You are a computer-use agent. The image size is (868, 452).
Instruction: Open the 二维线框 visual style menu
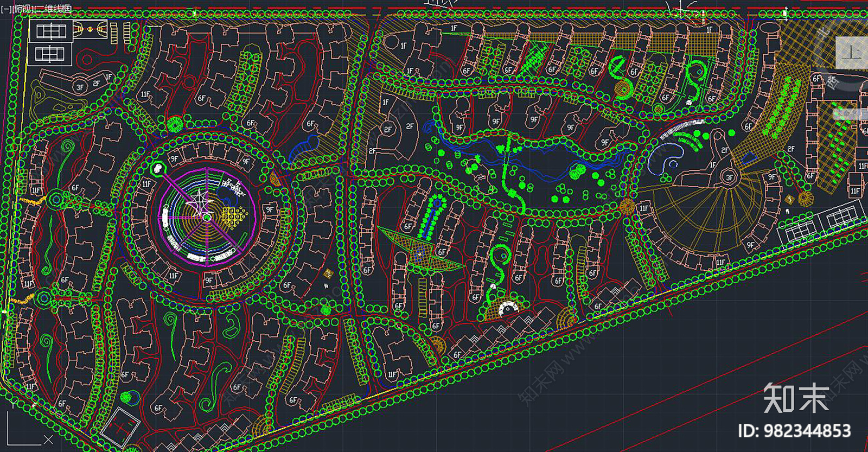[x=52, y=9]
